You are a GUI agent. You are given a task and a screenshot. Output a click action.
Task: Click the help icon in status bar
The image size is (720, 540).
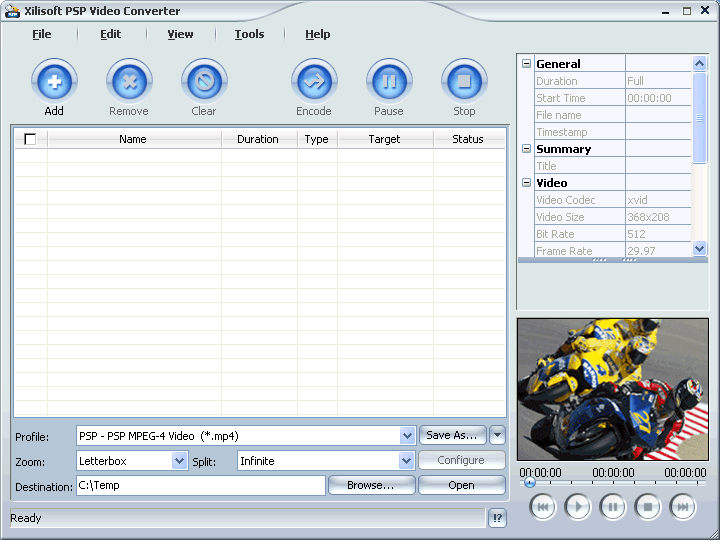tap(498, 518)
